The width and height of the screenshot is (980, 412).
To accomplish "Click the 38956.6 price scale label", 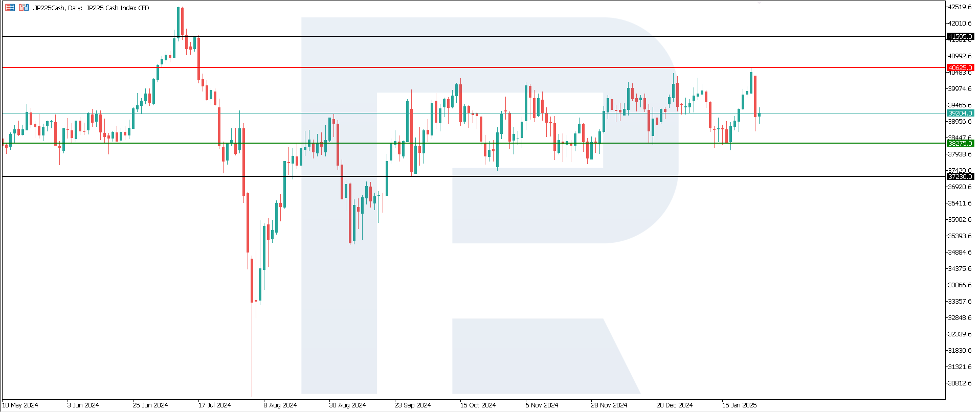I will (x=960, y=122).
